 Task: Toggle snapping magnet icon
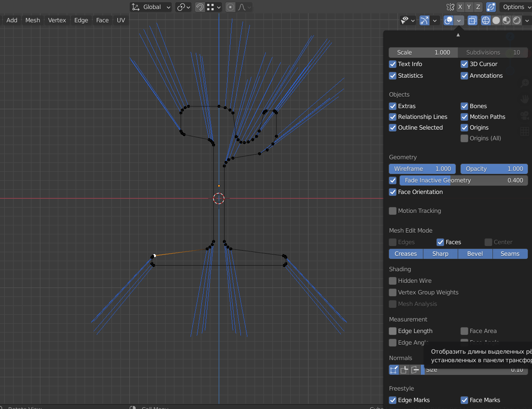(200, 7)
